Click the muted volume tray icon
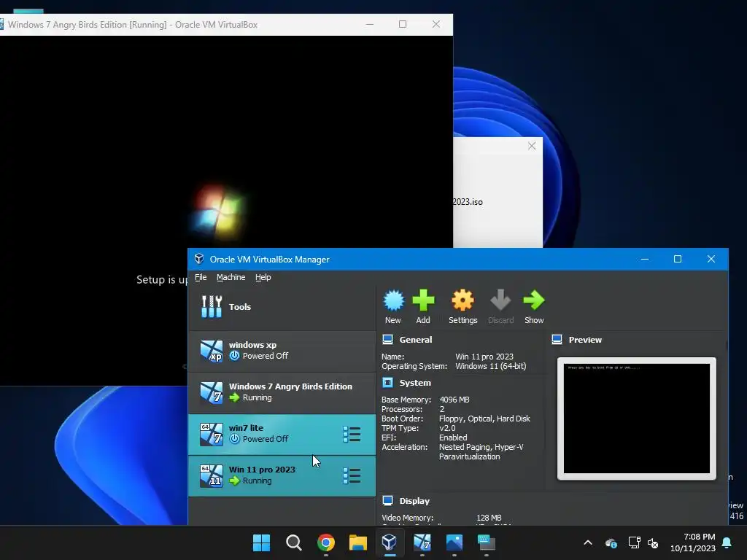747x560 pixels. (x=653, y=542)
